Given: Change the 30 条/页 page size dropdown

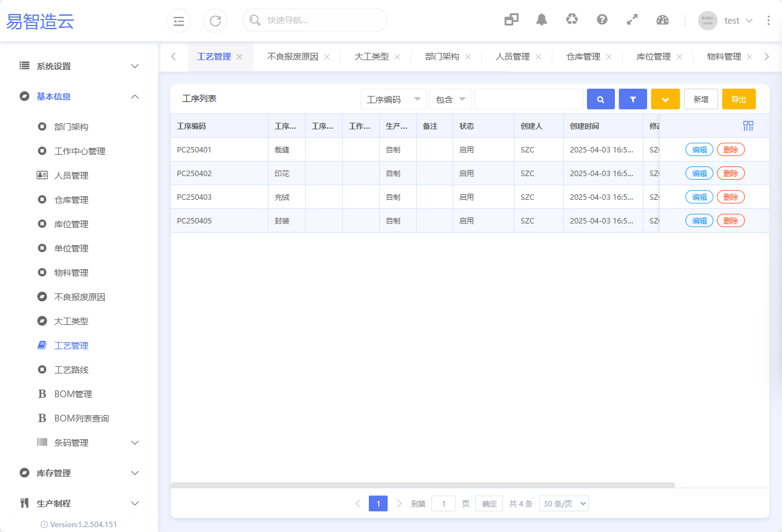Looking at the screenshot, I should 563,503.
